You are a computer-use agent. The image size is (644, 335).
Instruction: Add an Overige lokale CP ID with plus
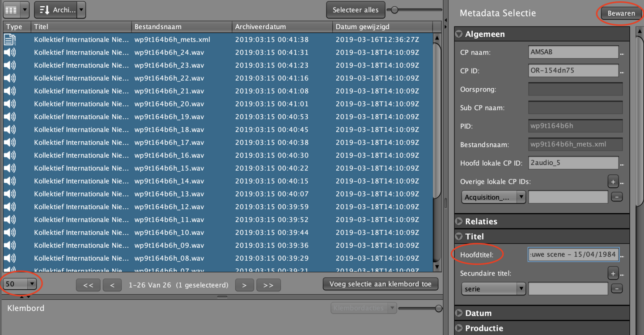click(613, 181)
